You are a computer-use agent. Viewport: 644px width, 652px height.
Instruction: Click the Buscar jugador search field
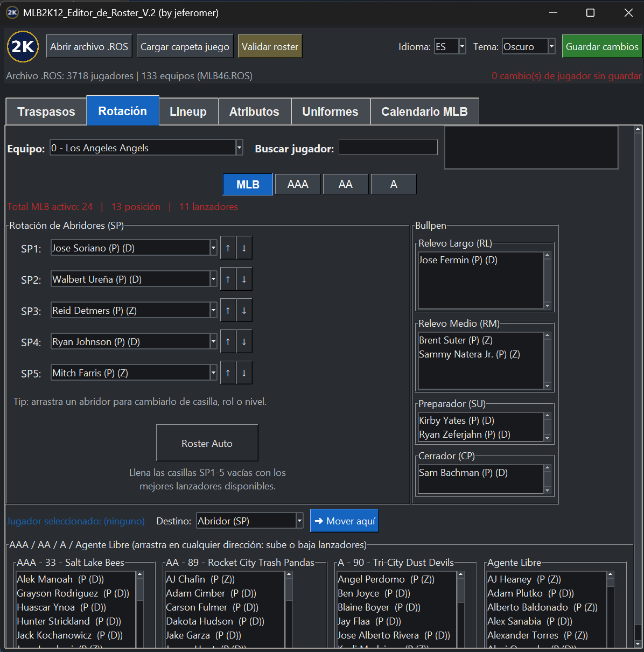click(388, 148)
